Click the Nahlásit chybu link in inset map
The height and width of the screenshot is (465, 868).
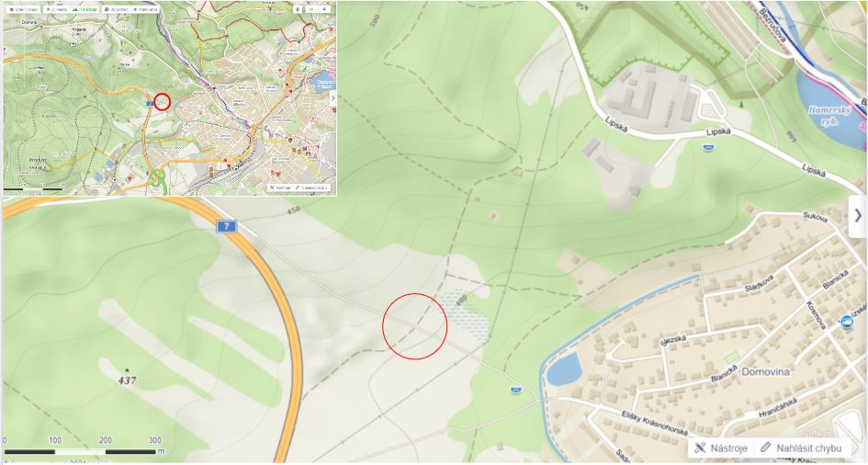point(312,187)
